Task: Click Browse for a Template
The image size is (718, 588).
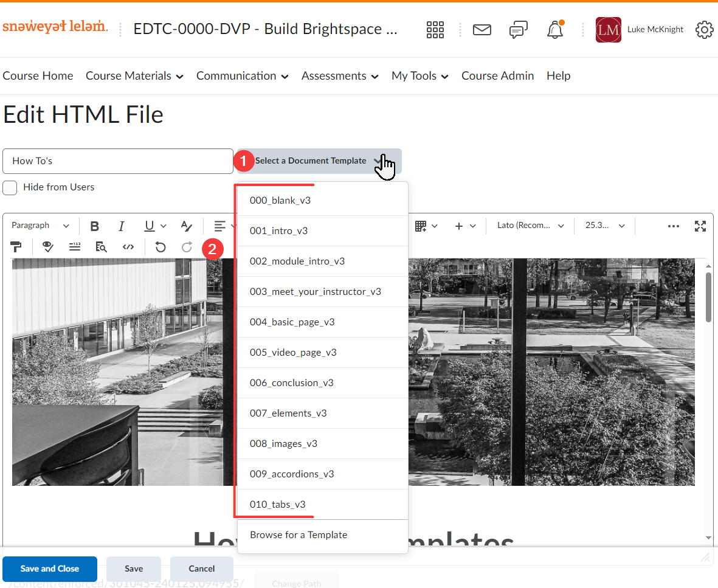Action: 323,535
